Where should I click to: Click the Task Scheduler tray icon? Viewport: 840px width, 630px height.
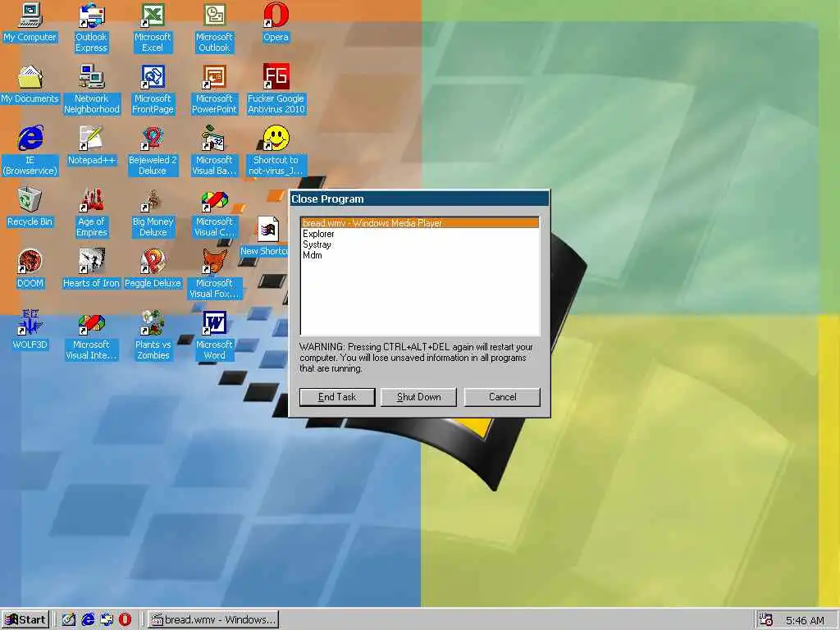766,620
